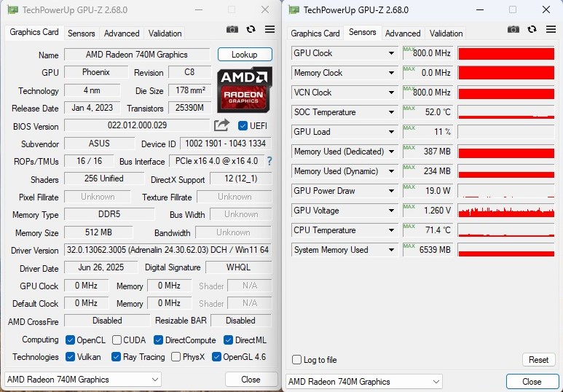
Task: Toggle the UEFI checkbox
Action: [x=243, y=125]
